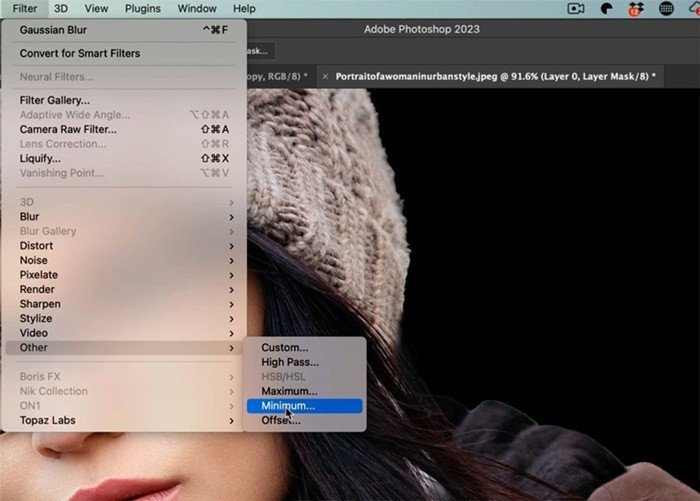Choose the Liquify filter
700x501 pixels.
[x=40, y=158]
